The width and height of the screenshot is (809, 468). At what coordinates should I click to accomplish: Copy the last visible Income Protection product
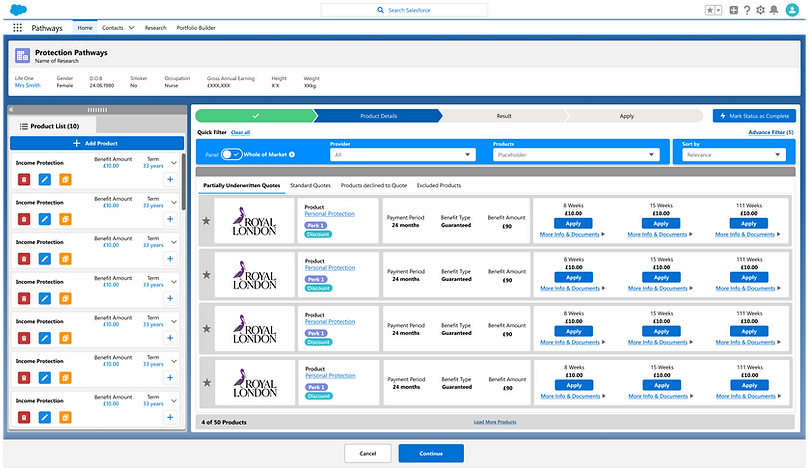[x=65, y=417]
